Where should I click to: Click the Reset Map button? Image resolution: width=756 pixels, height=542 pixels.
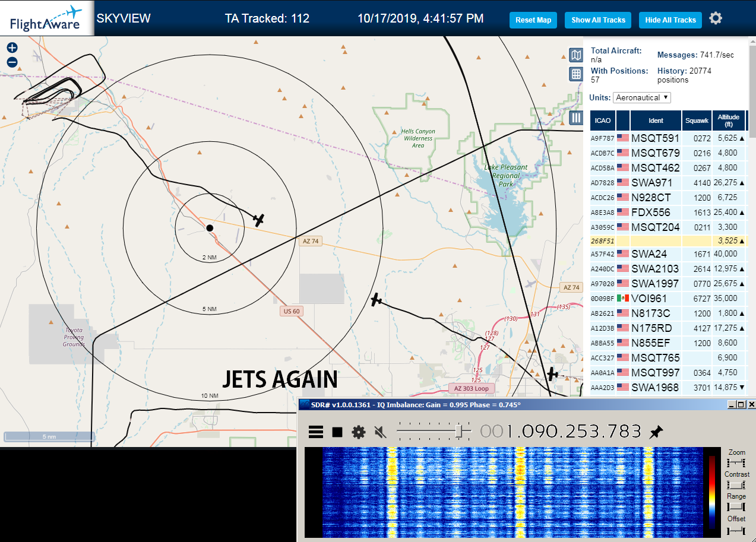coord(533,20)
